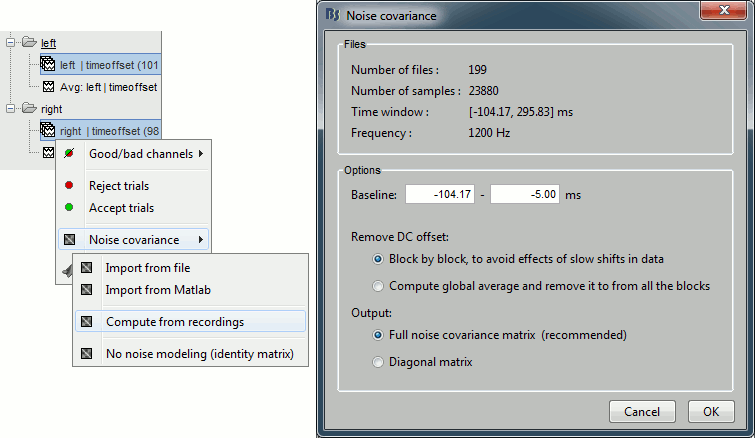This screenshot has width=755, height=438.
Task: Select Block by block DC offset option
Action: [378, 259]
